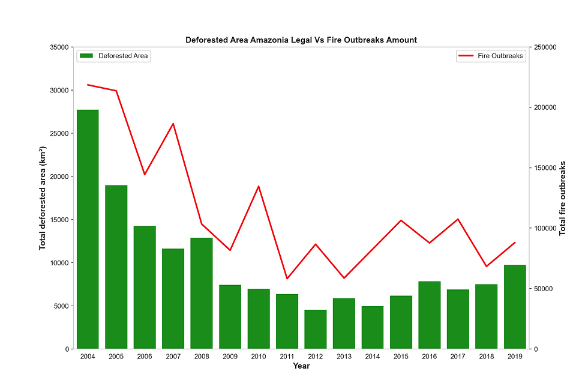588x392 pixels.
Task: Click the green Deforested Area legend swatch
Action: tap(86, 56)
